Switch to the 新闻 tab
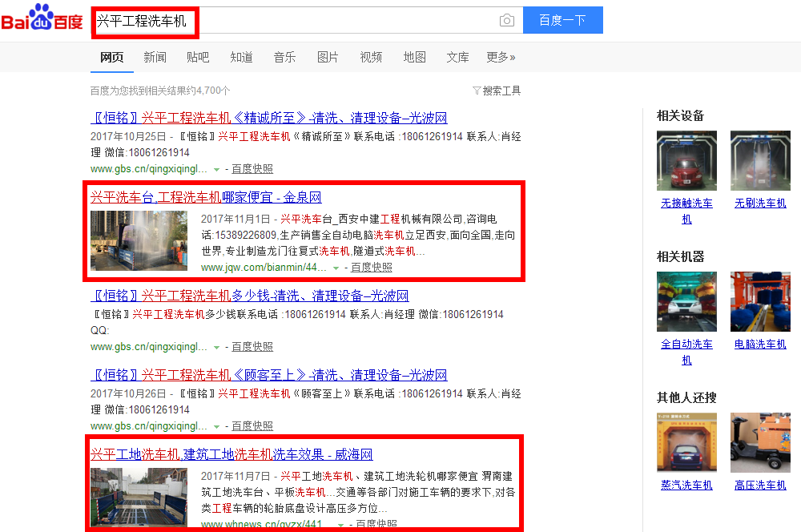This screenshot has width=801, height=532. pyautogui.click(x=155, y=57)
